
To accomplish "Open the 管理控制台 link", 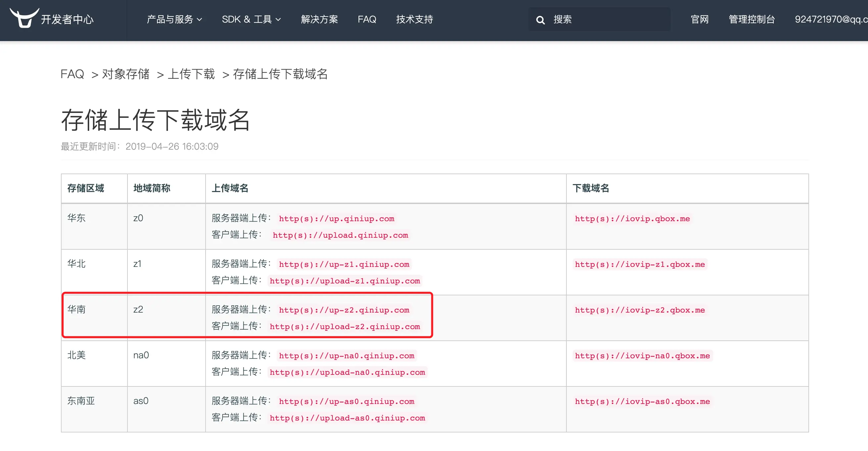I will (x=751, y=20).
